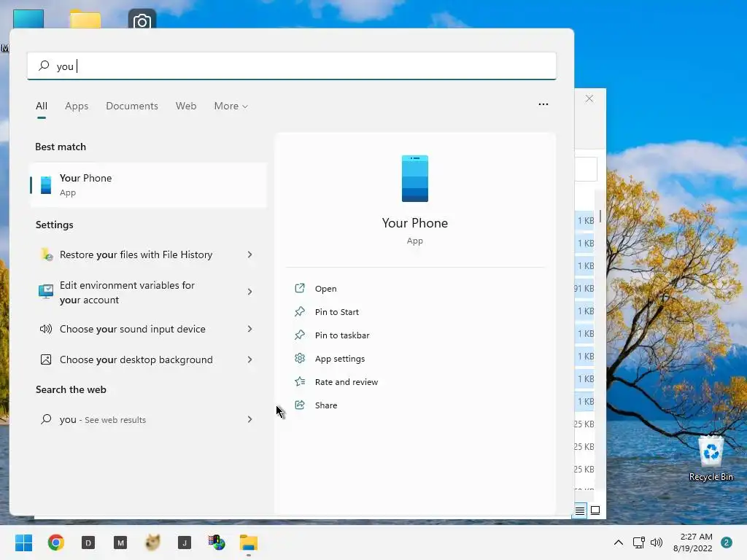
Task: Open the Your Phone best match result
Action: coord(148,184)
